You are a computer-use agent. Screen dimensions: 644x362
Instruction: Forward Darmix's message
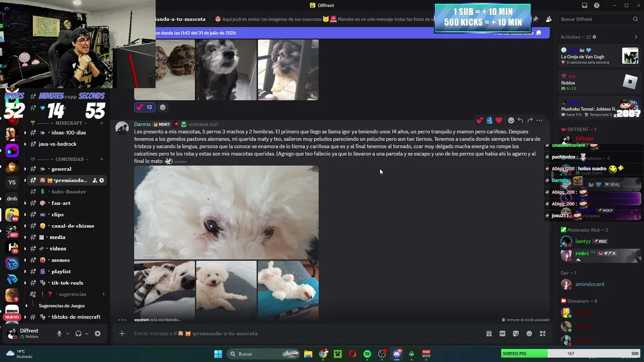(x=530, y=120)
